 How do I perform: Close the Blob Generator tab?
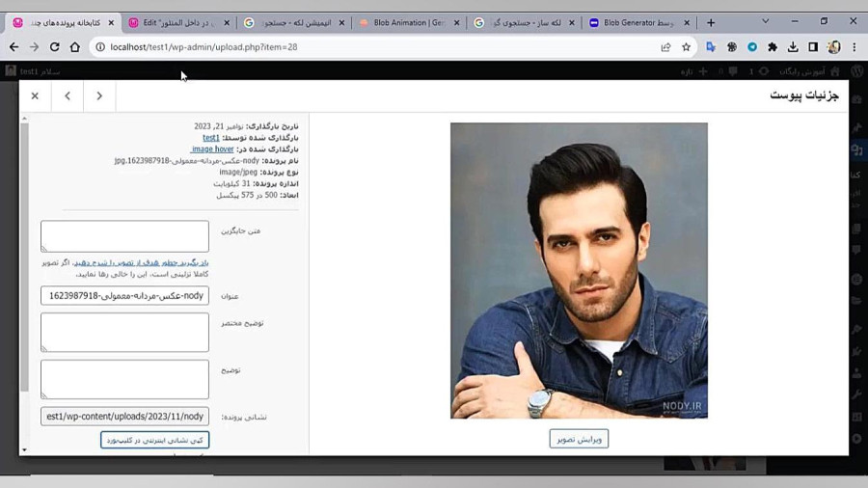pos(687,23)
